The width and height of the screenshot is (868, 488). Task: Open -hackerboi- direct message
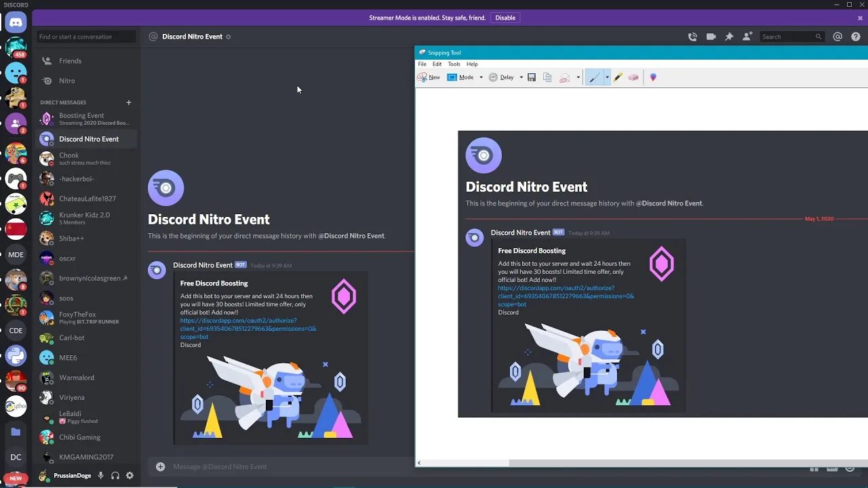[86, 179]
